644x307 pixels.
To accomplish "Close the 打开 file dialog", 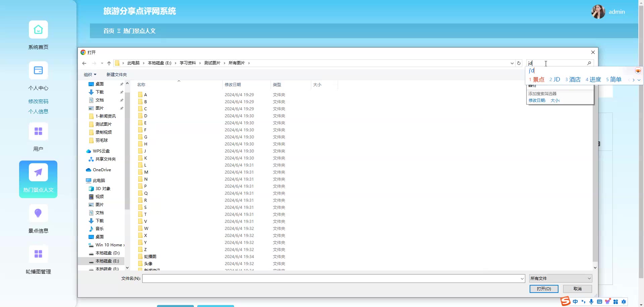I will point(593,52).
